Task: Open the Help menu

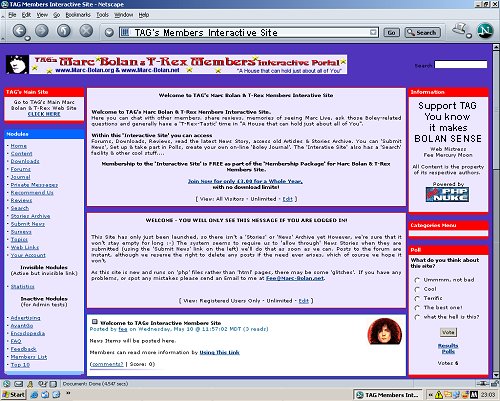Action: point(144,15)
